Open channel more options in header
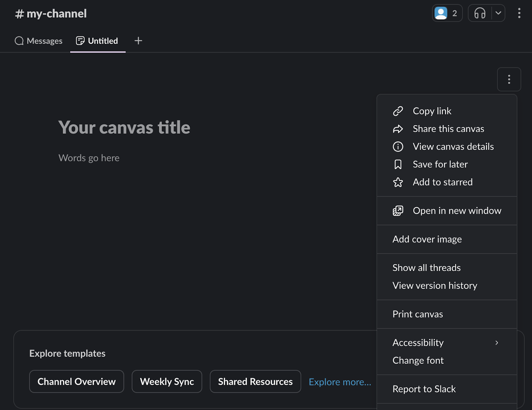This screenshot has height=410, width=532. [x=519, y=13]
